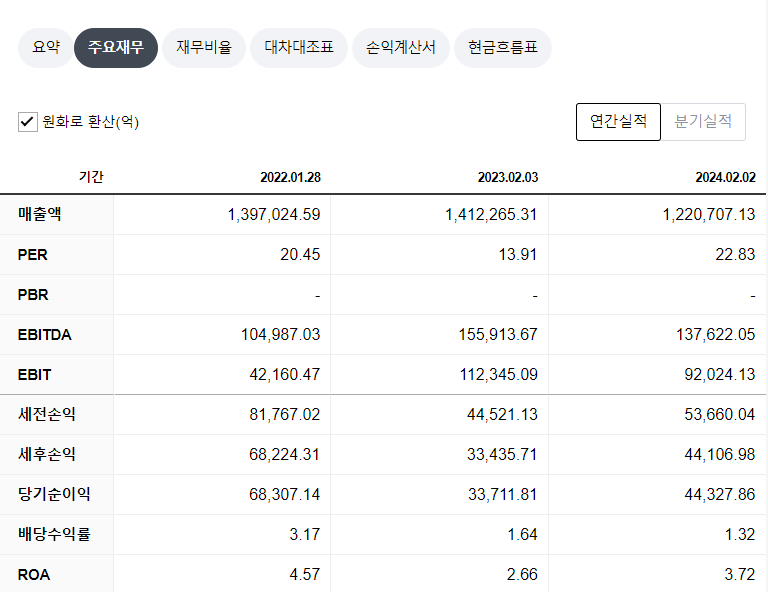Switch to the 손익계산서 tab
Image resolution: width=768 pixels, height=592 pixels.
[401, 47]
